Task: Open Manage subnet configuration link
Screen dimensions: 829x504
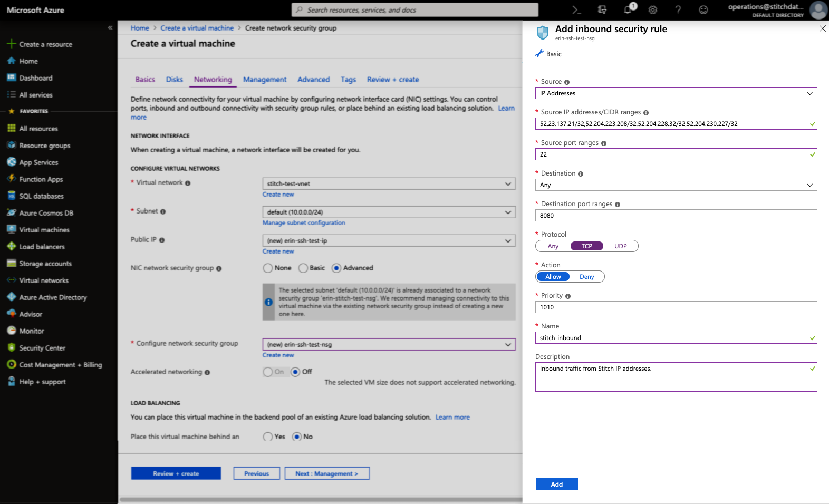Action: point(304,223)
